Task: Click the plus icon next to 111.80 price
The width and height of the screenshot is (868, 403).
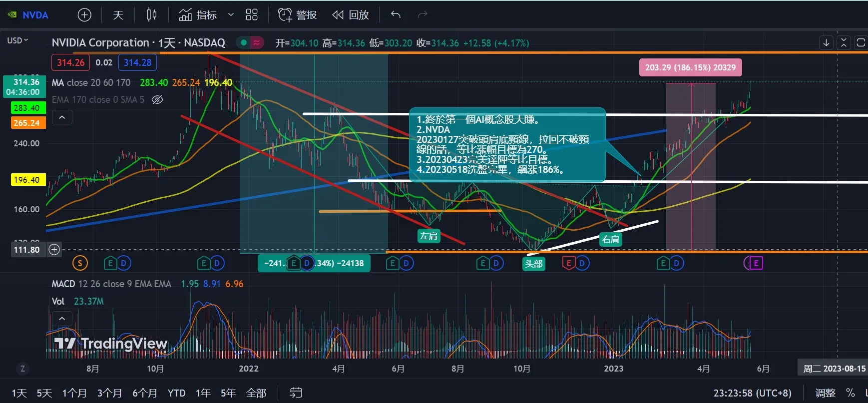Action: (x=54, y=249)
